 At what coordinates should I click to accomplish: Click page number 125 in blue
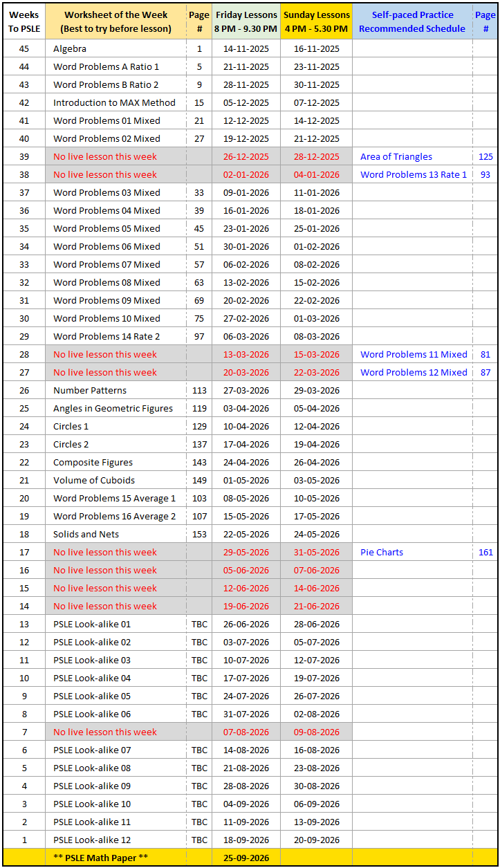pyautogui.click(x=485, y=157)
